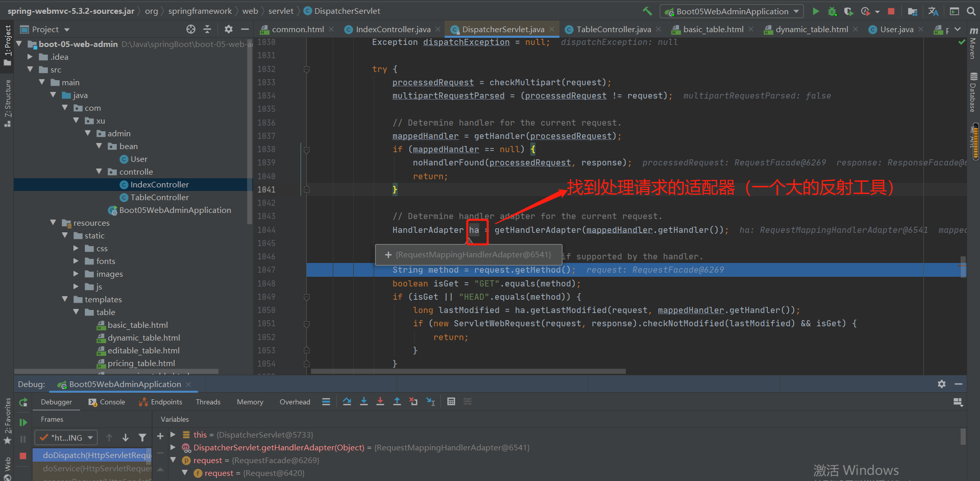This screenshot has height=481, width=980.
Task: Click Run with Coverage icon
Action: [x=848, y=11]
